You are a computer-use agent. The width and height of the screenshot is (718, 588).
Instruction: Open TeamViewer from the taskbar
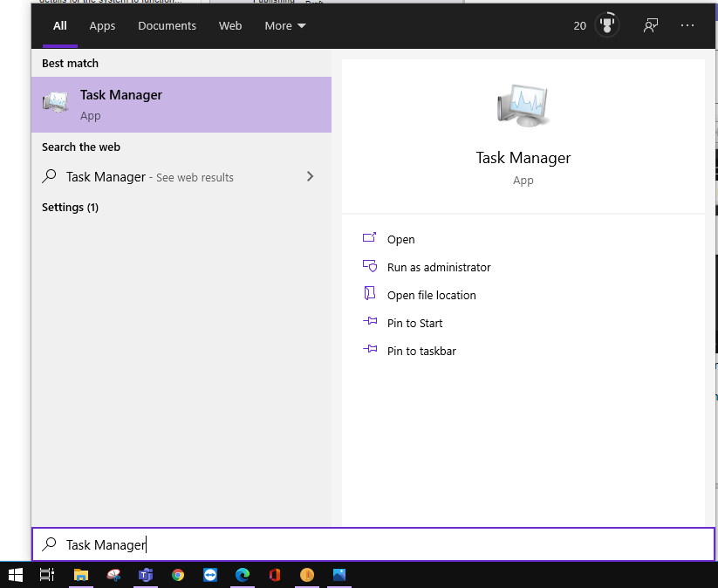(210, 575)
